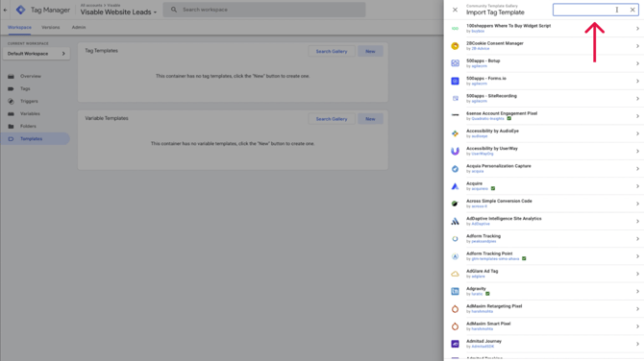Click the Accessibility by AudioEye icon
The width and height of the screenshot is (644, 361).
pyautogui.click(x=455, y=133)
